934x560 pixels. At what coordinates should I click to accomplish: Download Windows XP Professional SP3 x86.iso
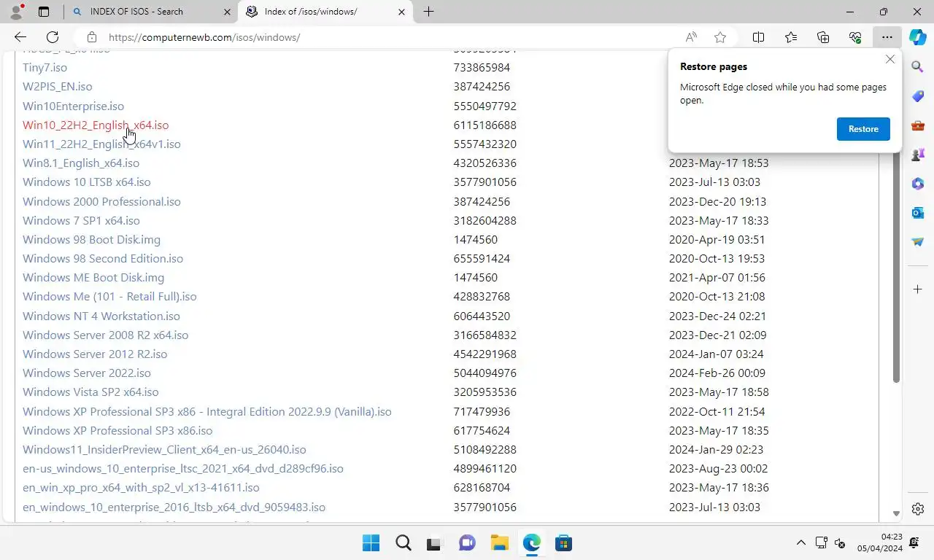[x=117, y=430]
